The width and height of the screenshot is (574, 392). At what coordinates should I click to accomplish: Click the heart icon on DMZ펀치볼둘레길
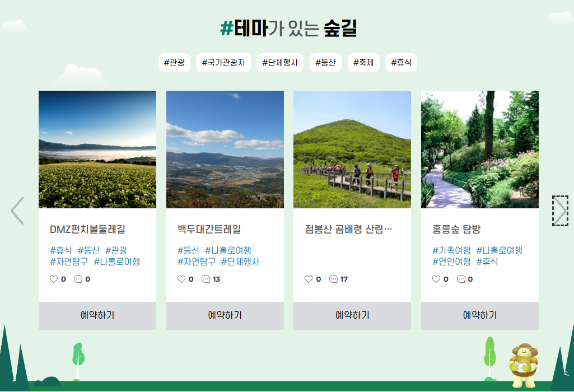coord(52,278)
